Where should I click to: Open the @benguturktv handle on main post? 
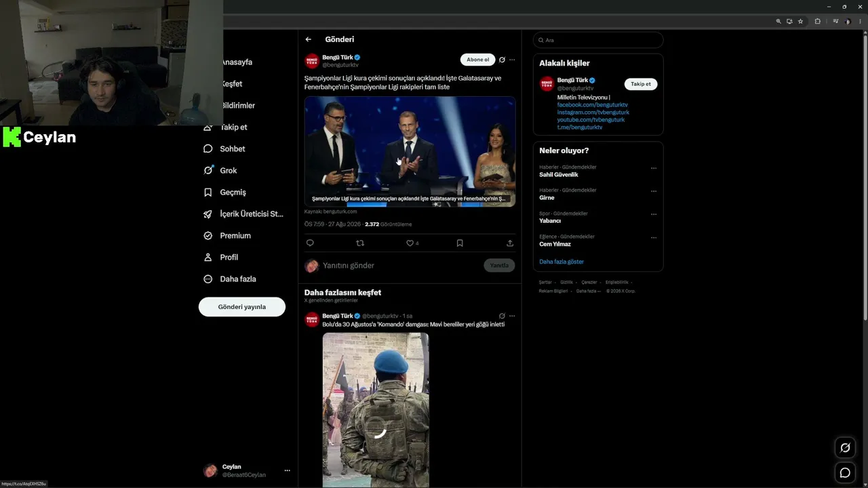pyautogui.click(x=340, y=65)
